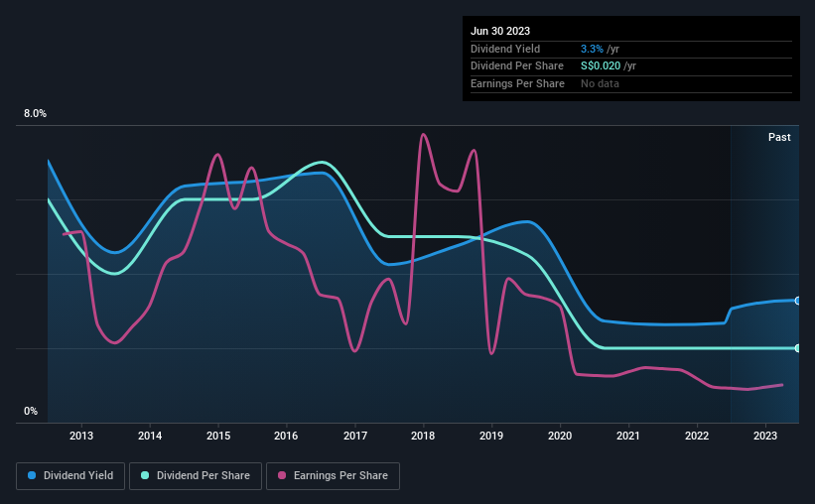815x504 pixels.
Task: Click the Past label in chart
Action: point(779,137)
